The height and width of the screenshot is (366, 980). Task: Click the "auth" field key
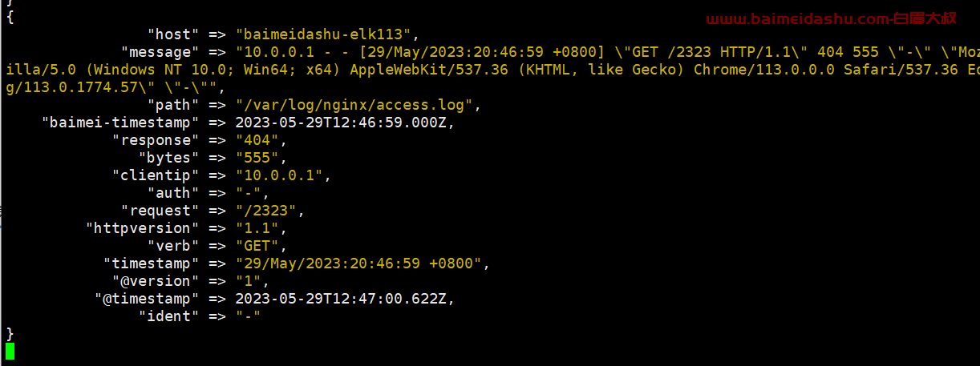click(169, 193)
